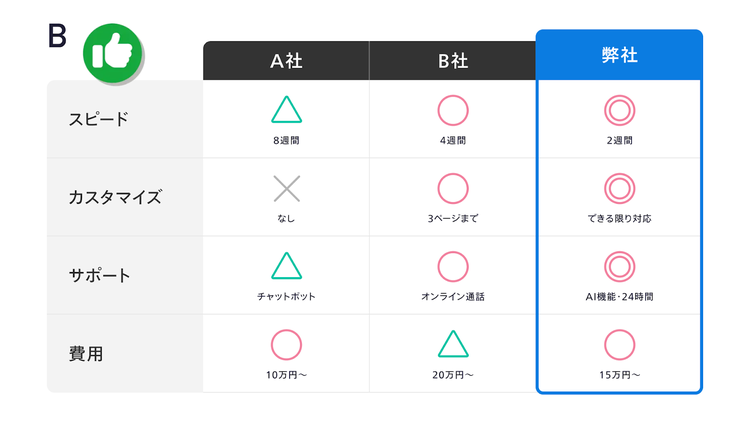Click the gray X icon above なし
The height and width of the screenshot is (422, 750).
(286, 188)
